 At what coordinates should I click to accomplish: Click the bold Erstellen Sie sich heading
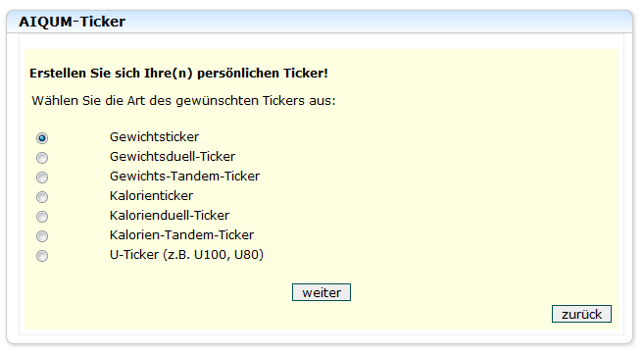point(178,74)
